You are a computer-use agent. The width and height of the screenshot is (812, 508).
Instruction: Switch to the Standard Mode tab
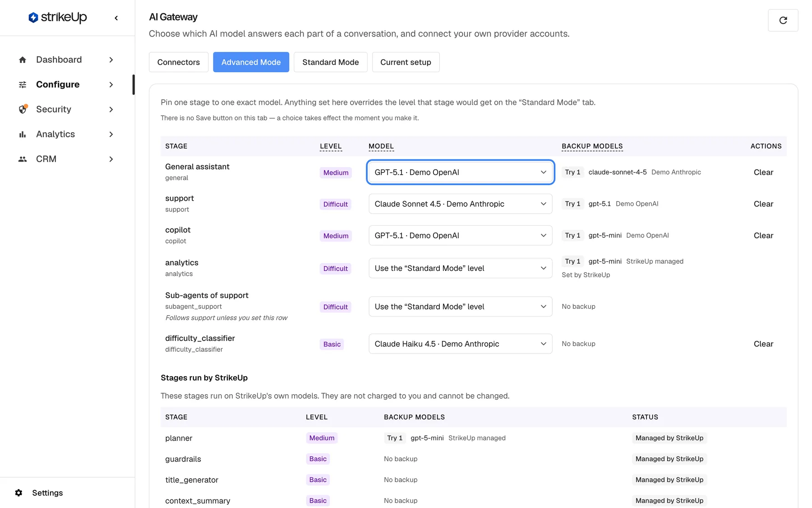click(331, 62)
